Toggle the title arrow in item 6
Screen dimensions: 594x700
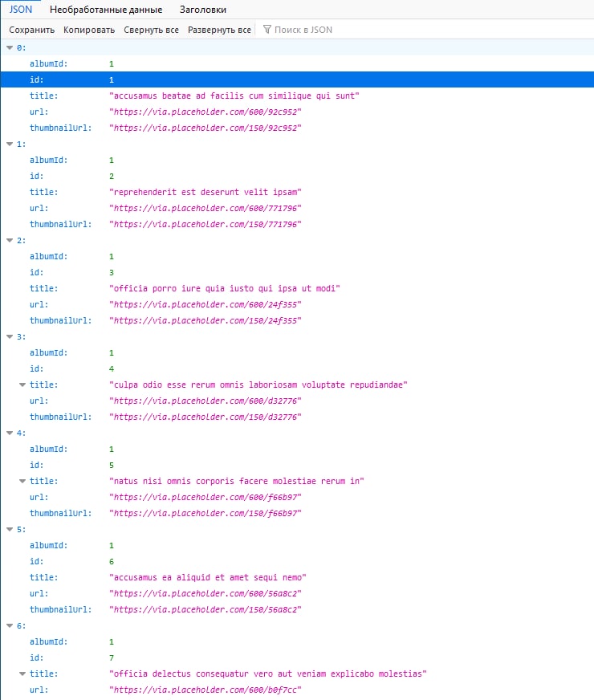tap(22, 674)
